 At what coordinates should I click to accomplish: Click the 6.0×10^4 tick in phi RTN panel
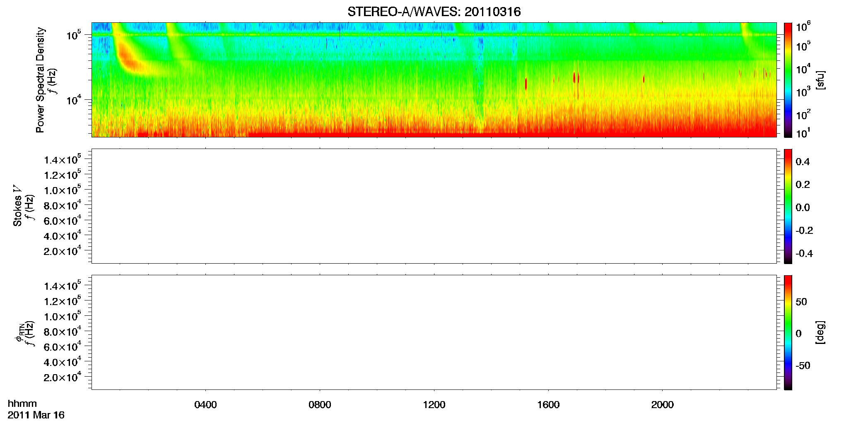click(63, 346)
